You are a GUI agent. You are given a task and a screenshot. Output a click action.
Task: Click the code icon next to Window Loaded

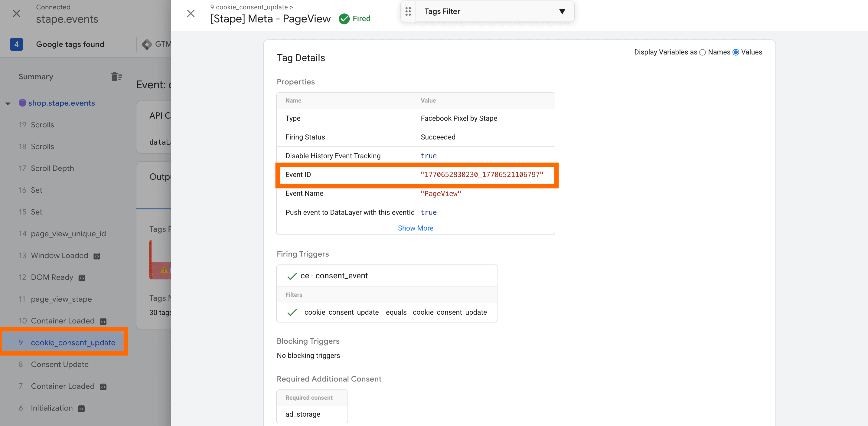pyautogui.click(x=97, y=256)
